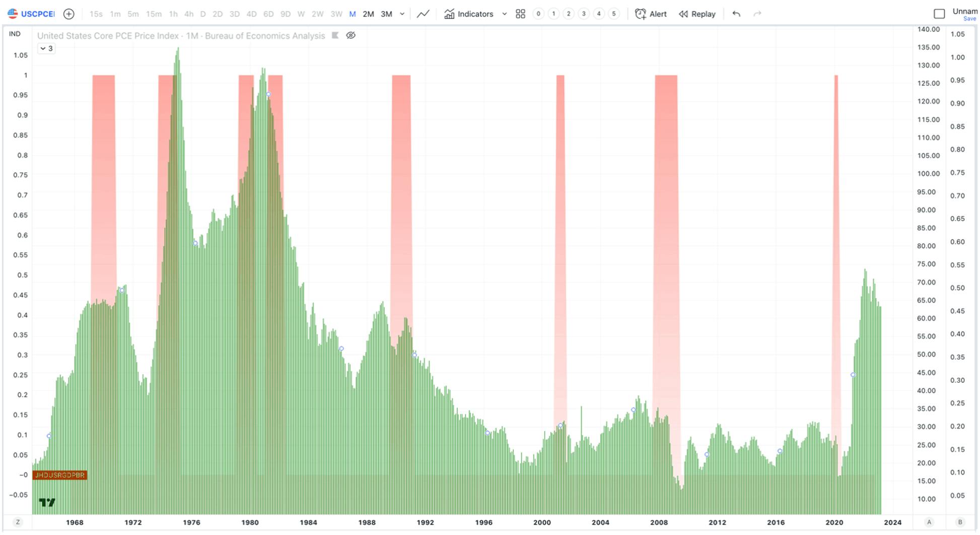This screenshot has height=535, width=980.
Task: Open the Indicators chart icon
Action: tap(449, 14)
